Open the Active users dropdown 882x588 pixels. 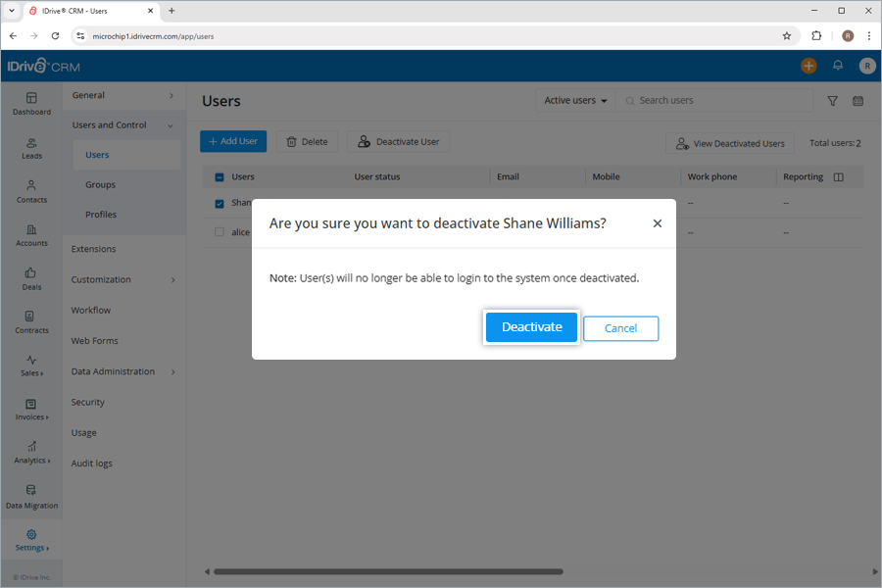click(x=573, y=100)
